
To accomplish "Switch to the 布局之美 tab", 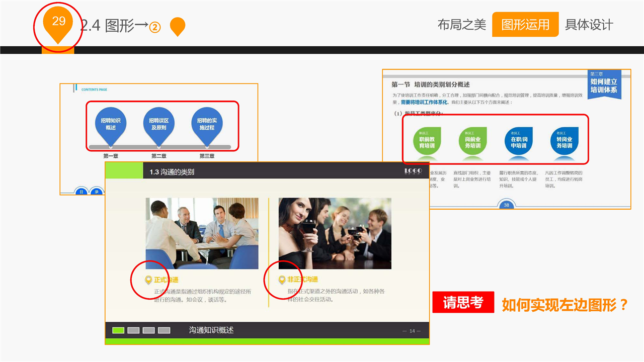I will point(461,25).
